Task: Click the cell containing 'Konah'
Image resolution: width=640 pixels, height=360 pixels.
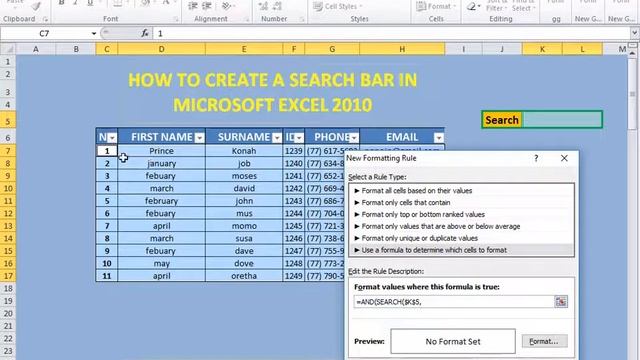Action: tap(244, 151)
